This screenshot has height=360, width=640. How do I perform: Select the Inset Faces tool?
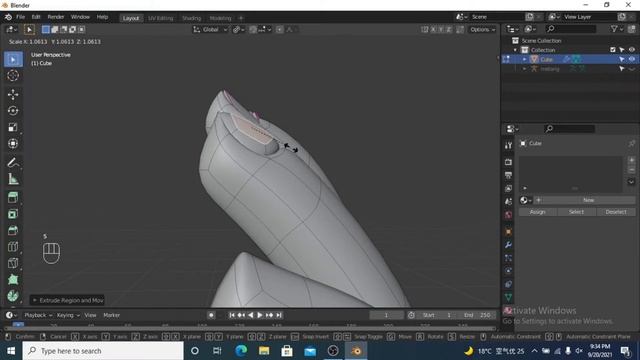click(x=13, y=214)
